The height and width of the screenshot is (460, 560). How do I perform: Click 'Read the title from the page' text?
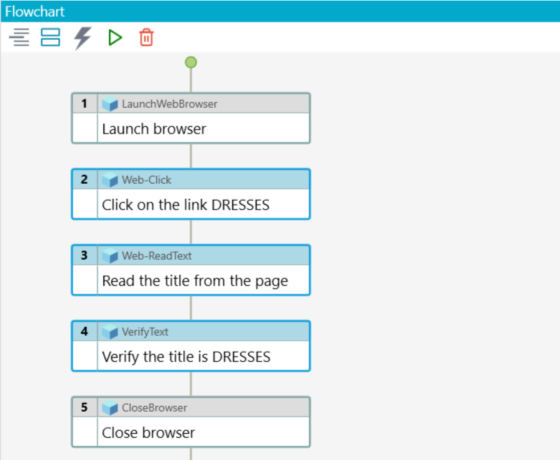tap(195, 281)
